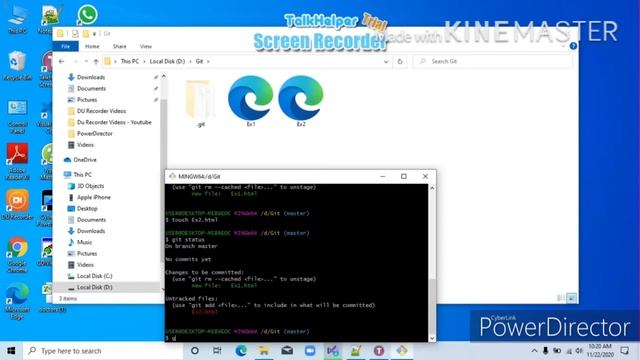Open File Explorer from the taskbar
The width and height of the screenshot is (640, 360).
[264, 351]
